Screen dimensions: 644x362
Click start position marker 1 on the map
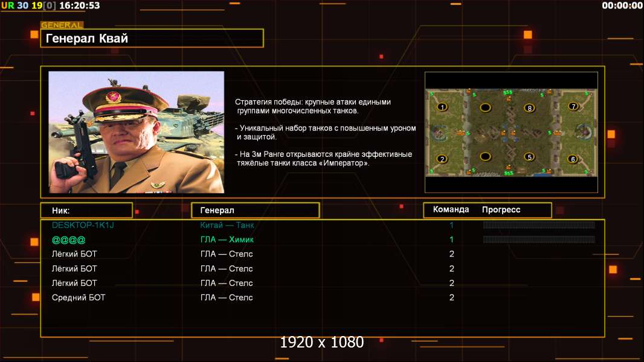(x=442, y=107)
